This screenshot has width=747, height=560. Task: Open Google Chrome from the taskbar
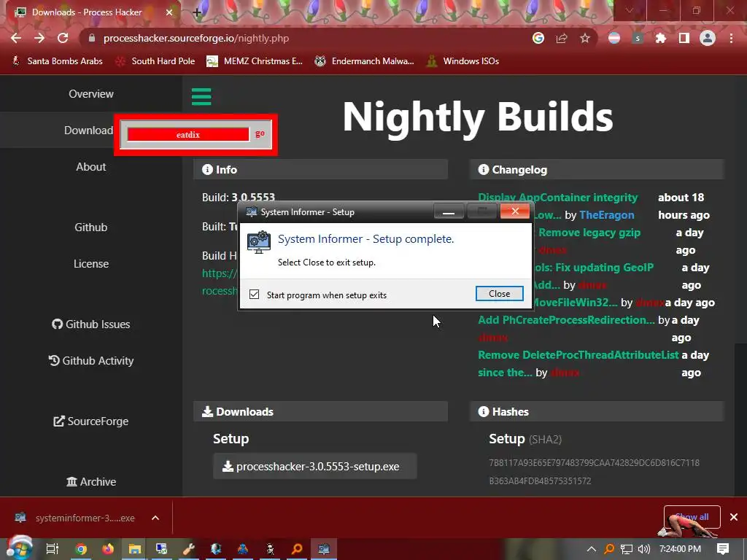click(81, 549)
